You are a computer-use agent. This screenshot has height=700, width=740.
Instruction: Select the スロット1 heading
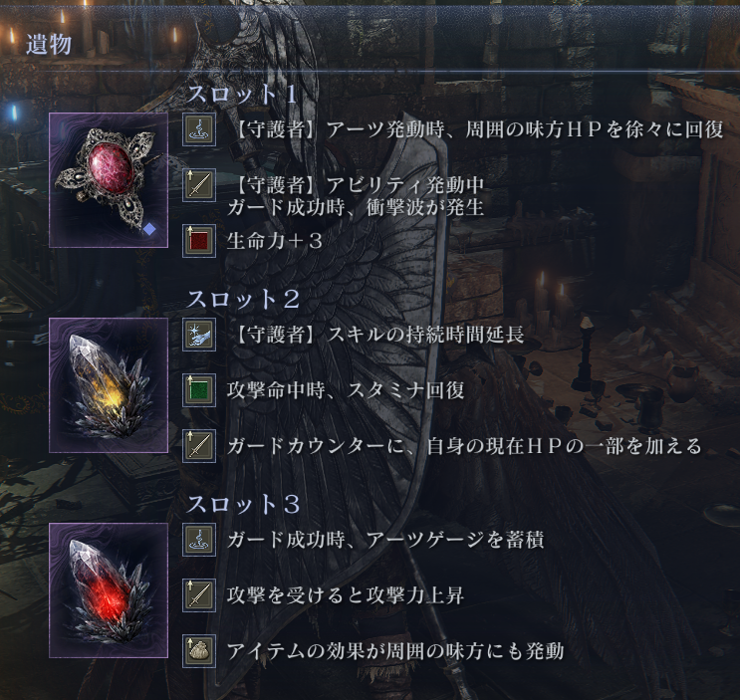242,94
